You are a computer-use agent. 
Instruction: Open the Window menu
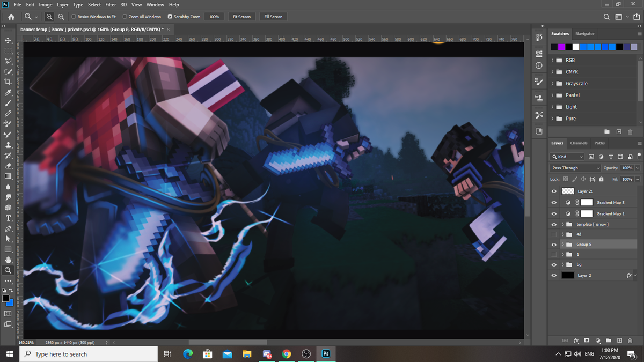(x=155, y=5)
